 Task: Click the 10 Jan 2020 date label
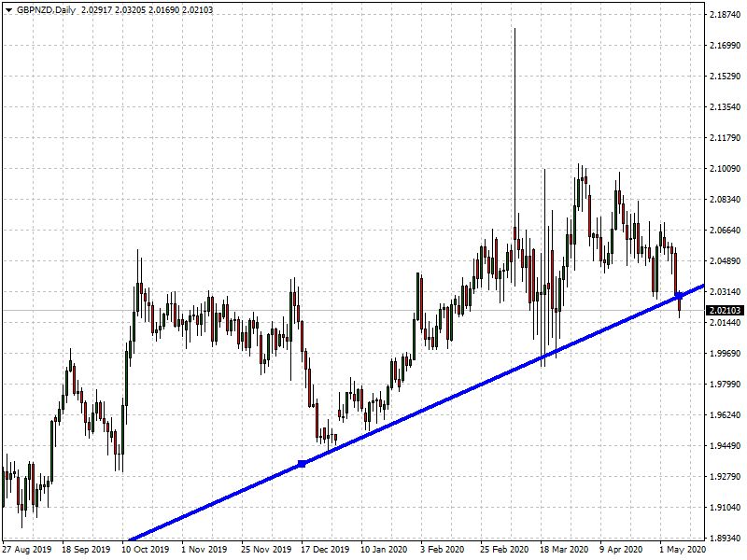pyautogui.click(x=384, y=549)
